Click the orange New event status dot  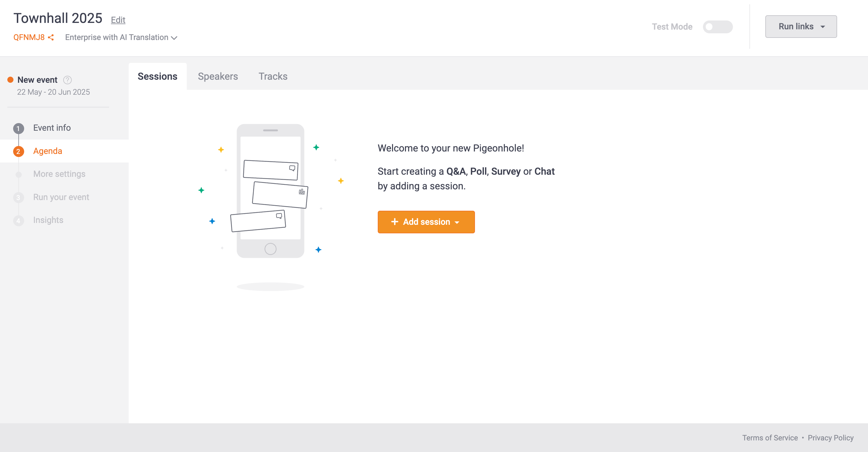click(10, 80)
